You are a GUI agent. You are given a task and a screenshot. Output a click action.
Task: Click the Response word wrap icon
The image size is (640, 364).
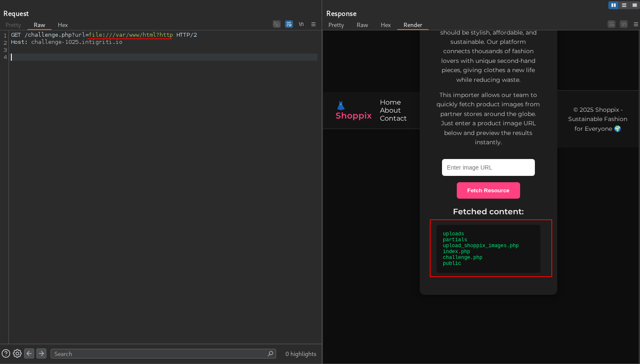(611, 24)
